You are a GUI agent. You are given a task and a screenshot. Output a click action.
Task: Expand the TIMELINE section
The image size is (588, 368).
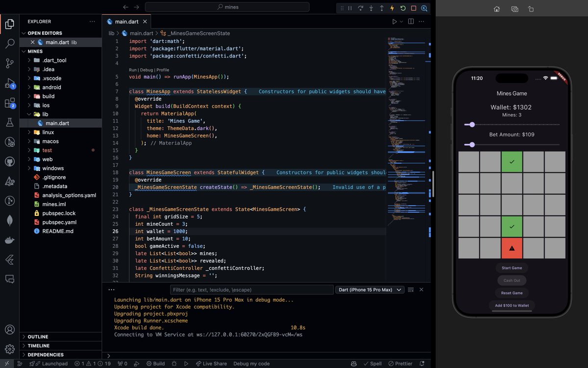[x=61, y=345]
